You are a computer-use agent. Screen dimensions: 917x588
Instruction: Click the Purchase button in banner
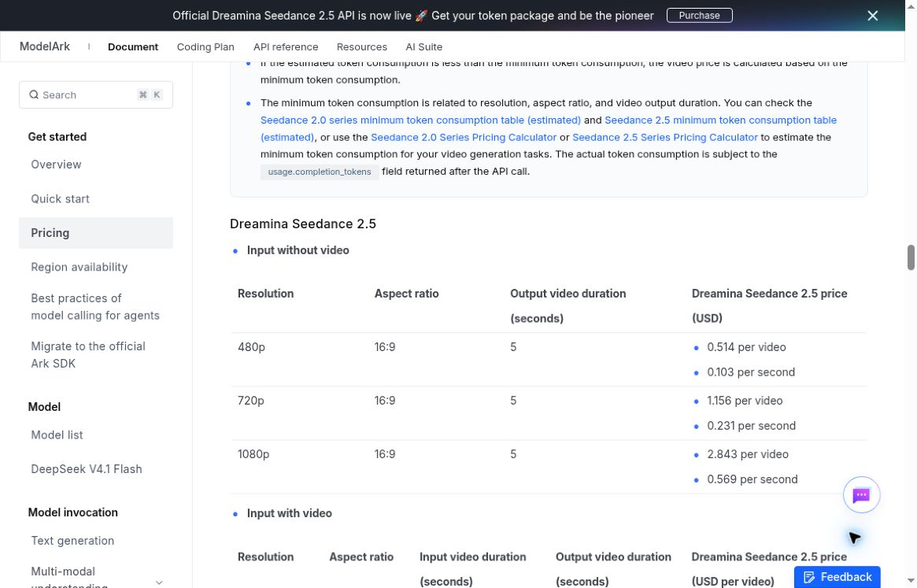point(699,16)
